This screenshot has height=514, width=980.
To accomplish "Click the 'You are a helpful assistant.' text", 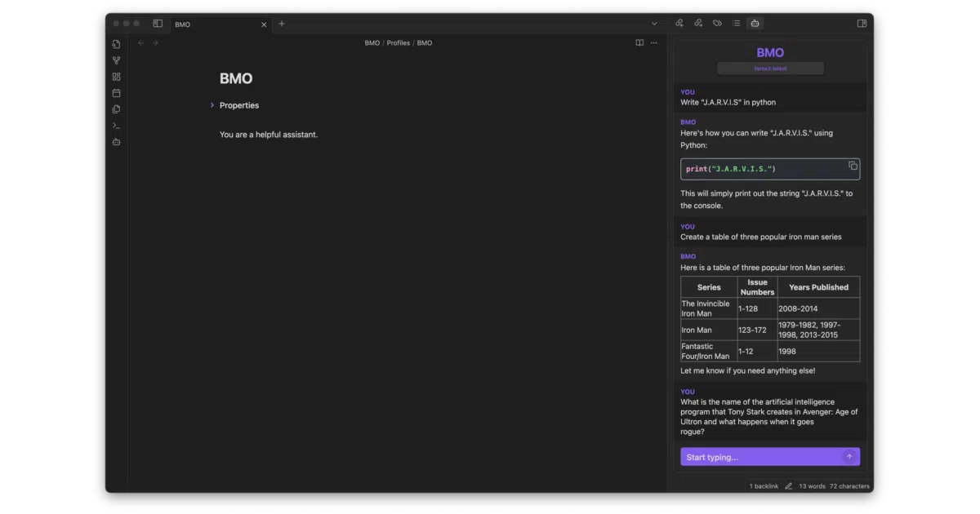I will (269, 135).
